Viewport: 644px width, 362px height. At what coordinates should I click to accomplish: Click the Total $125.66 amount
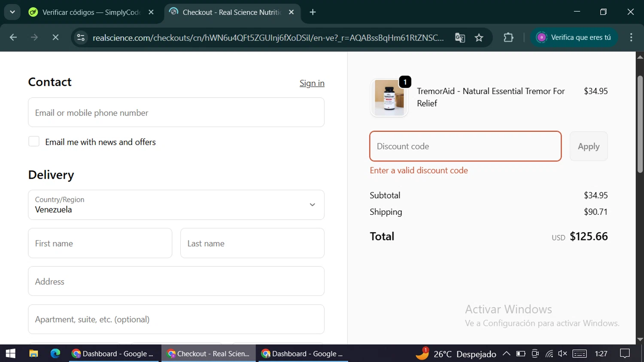589,236
